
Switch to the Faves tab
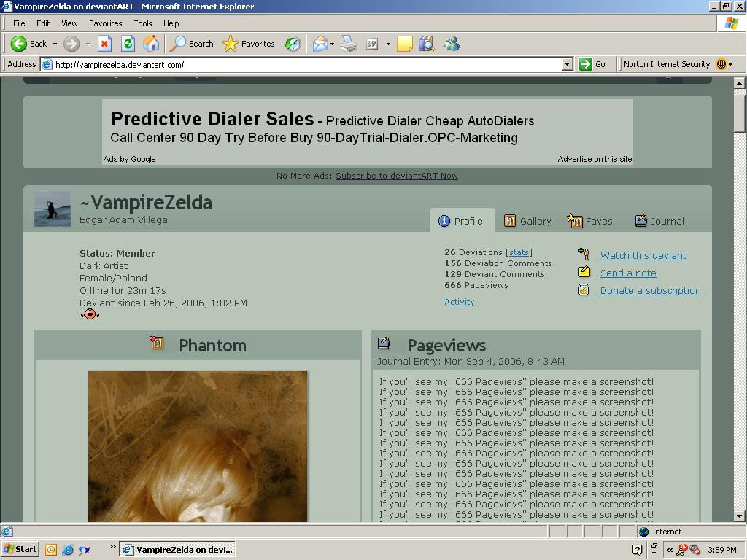pos(589,221)
